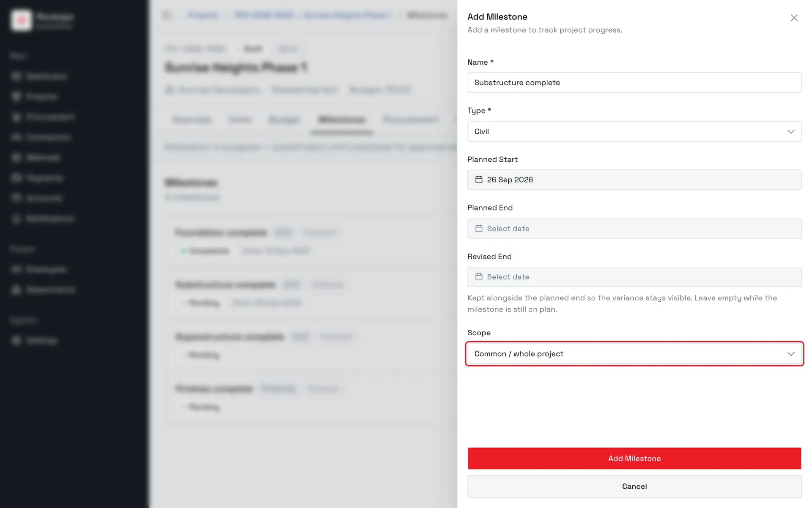The image size is (812, 508).
Task: Click calendar icon in Revised End
Action: pyautogui.click(x=479, y=277)
